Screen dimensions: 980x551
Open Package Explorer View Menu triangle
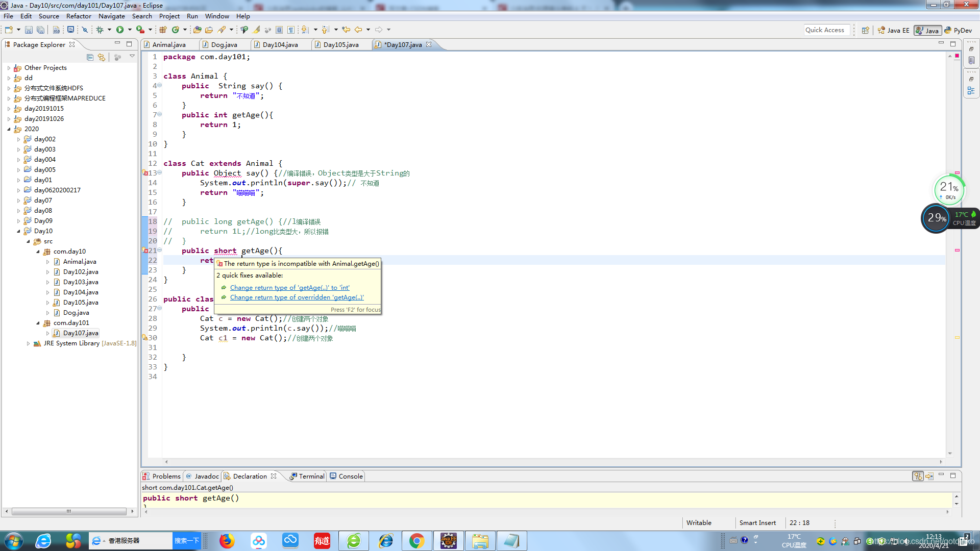pyautogui.click(x=132, y=57)
